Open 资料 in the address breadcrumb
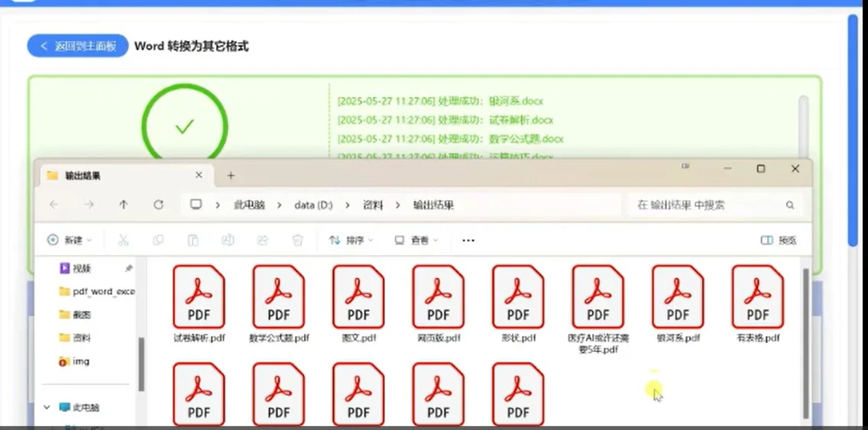 coord(373,205)
